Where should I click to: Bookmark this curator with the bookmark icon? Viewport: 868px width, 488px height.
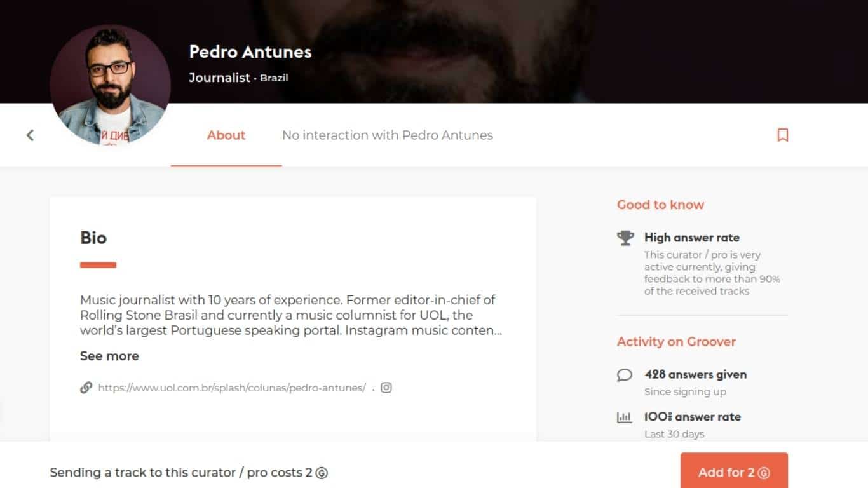coord(783,135)
